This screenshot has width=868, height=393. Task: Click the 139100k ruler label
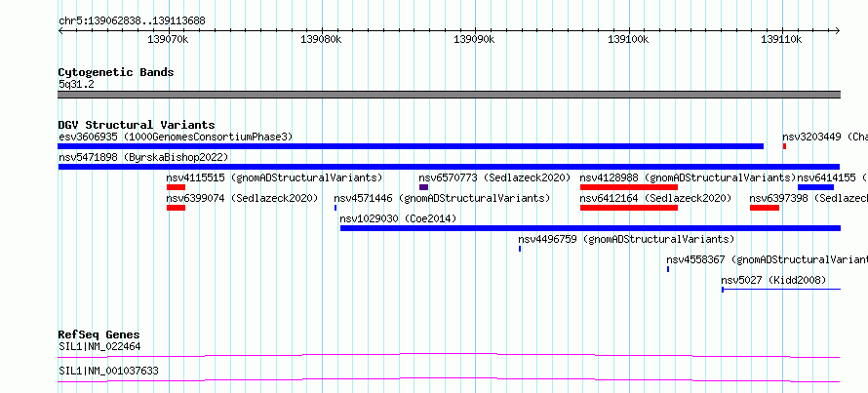pos(628,40)
